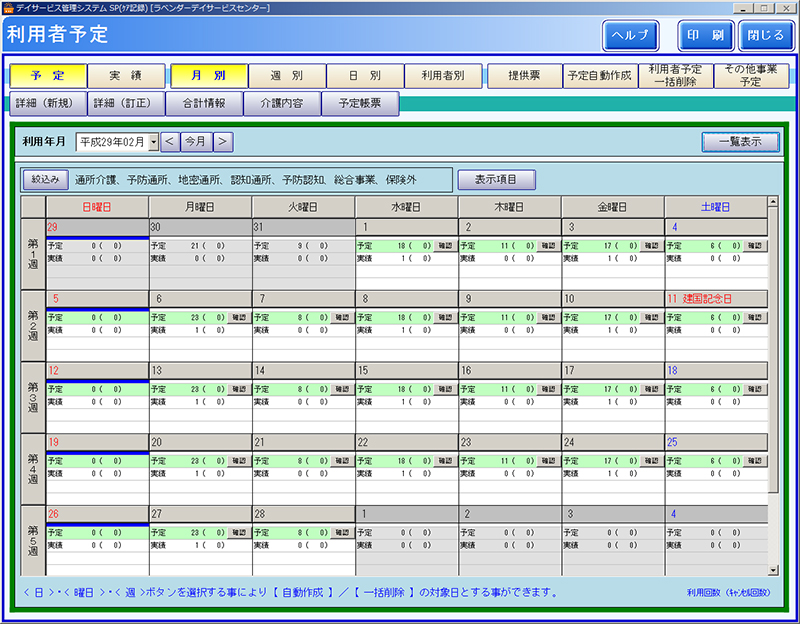The width and height of the screenshot is (800, 624).
Task: Switch to 週別 weekly view
Action: [287, 76]
